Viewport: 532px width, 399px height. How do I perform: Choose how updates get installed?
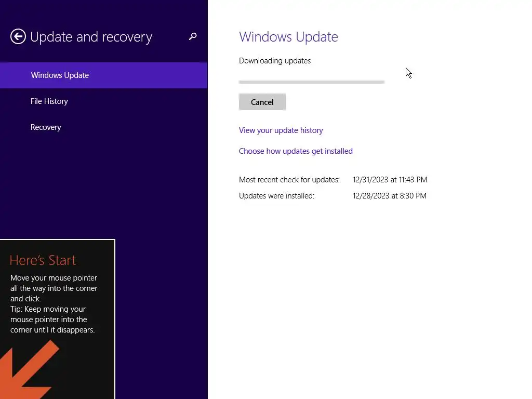pyautogui.click(x=296, y=151)
